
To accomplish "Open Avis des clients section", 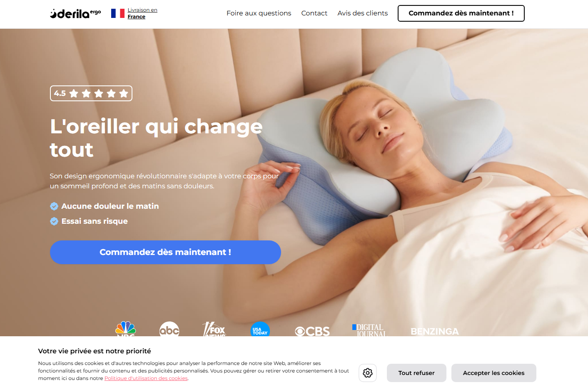I will click(x=363, y=13).
